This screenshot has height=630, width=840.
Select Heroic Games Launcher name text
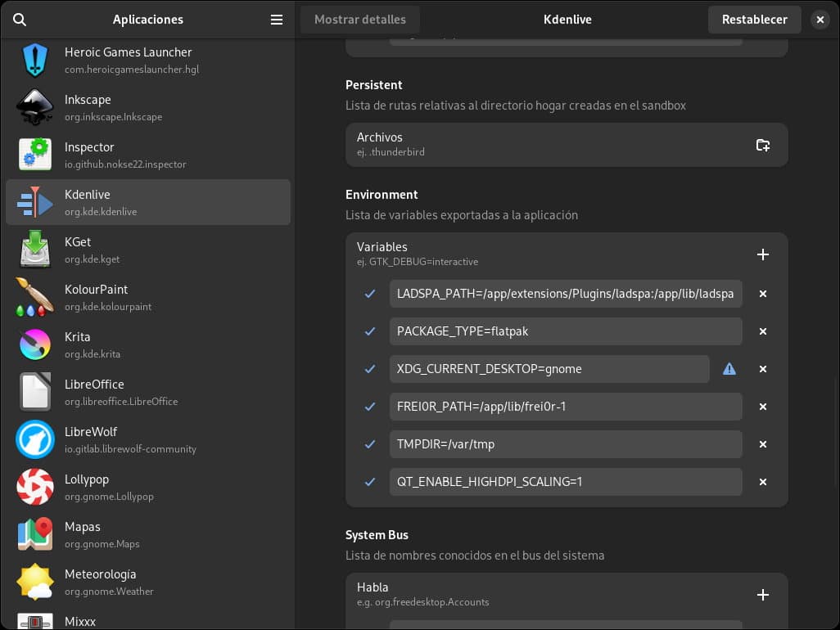tap(128, 52)
